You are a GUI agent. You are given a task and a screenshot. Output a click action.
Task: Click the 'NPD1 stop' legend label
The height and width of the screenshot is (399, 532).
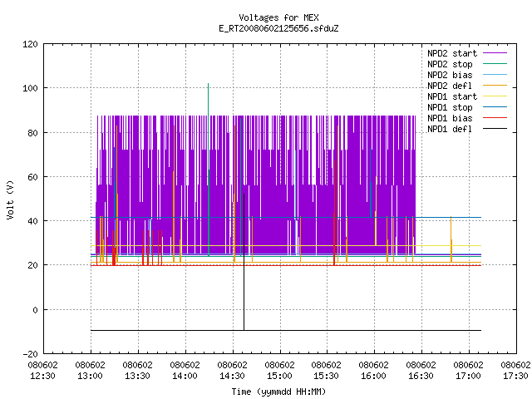tap(450, 107)
